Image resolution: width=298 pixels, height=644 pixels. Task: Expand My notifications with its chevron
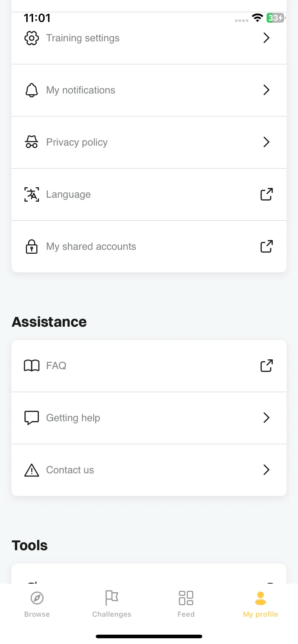pos(266,90)
